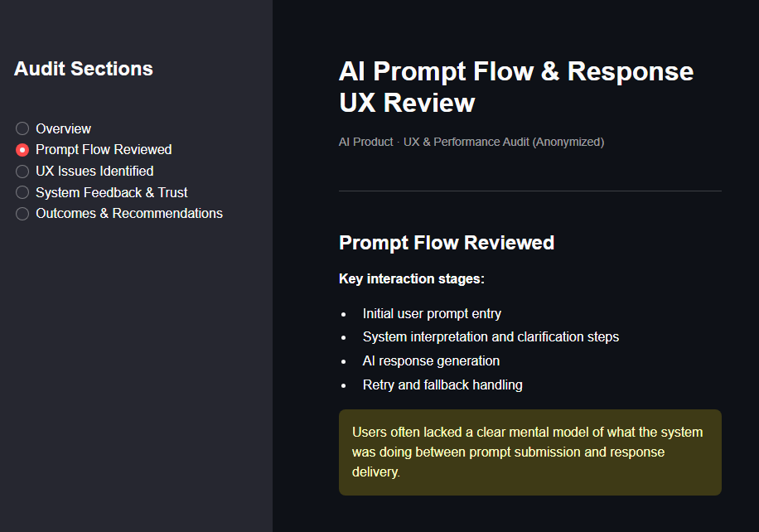Screen dimensions: 759x532
Task: Click the UX Issues Identified sidebar label
Action: [94, 172]
